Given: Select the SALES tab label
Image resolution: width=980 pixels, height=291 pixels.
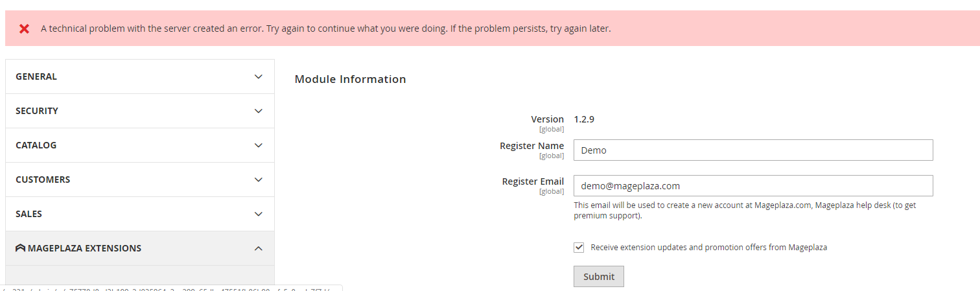Looking at the screenshot, I should [29, 214].
